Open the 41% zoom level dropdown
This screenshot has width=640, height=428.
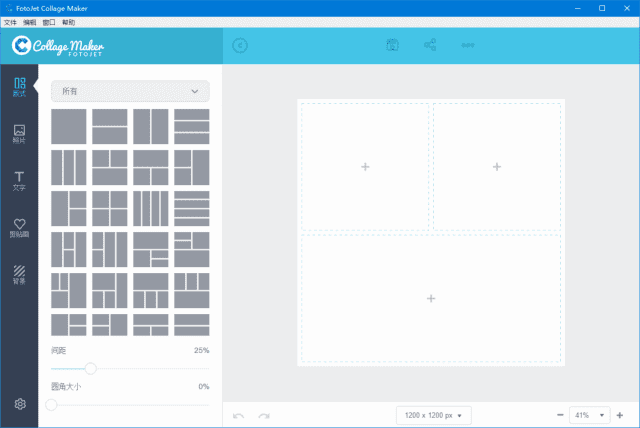pyautogui.click(x=590, y=415)
